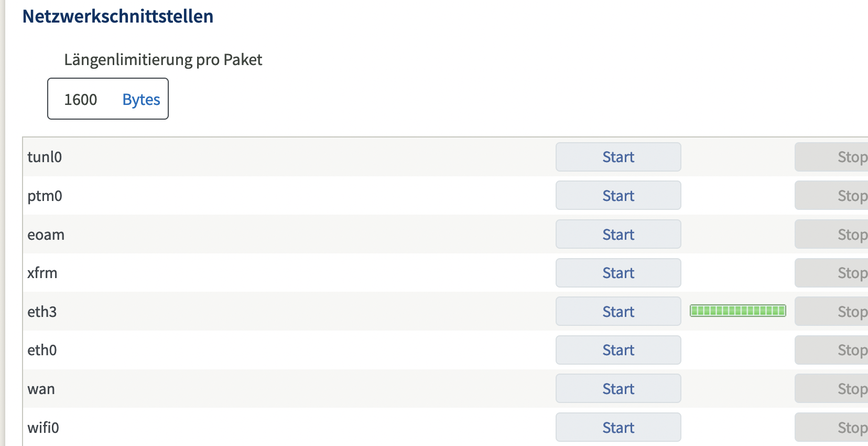The height and width of the screenshot is (446, 868).
Task: Click the 1600 packet length input field
Action: [81, 100]
